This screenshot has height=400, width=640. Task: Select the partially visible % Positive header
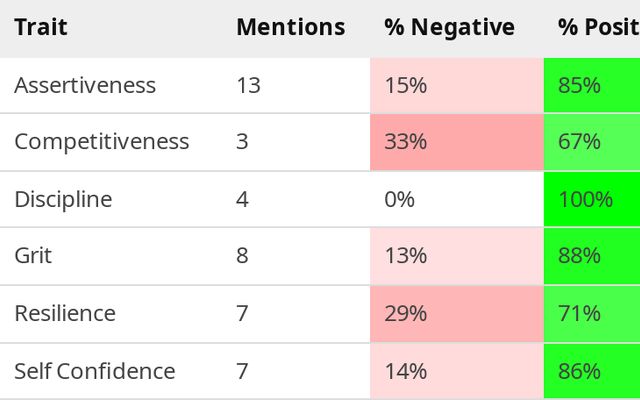[x=597, y=28]
